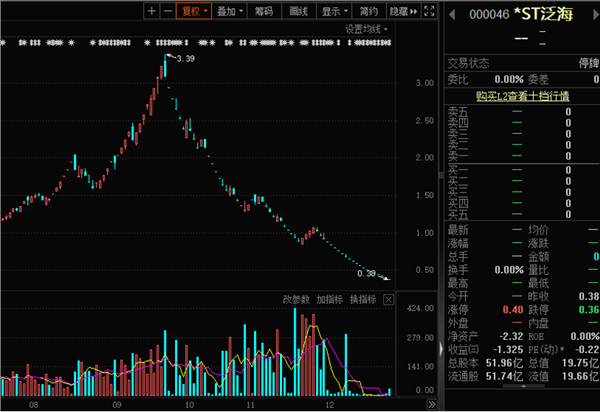Click the double-arrow scroll icon at chart bottom
The image size is (600, 412).
432,403
